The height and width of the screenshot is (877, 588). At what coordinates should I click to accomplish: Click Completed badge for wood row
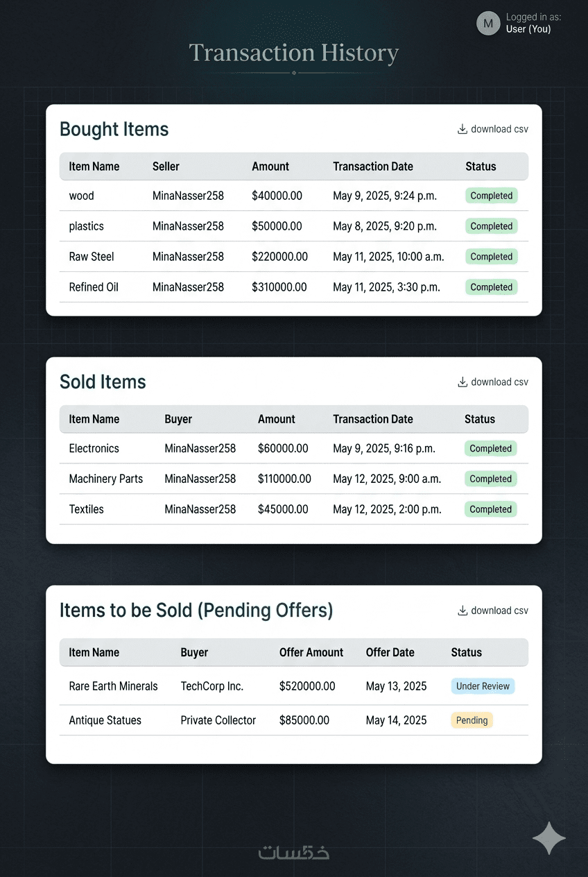pos(491,196)
